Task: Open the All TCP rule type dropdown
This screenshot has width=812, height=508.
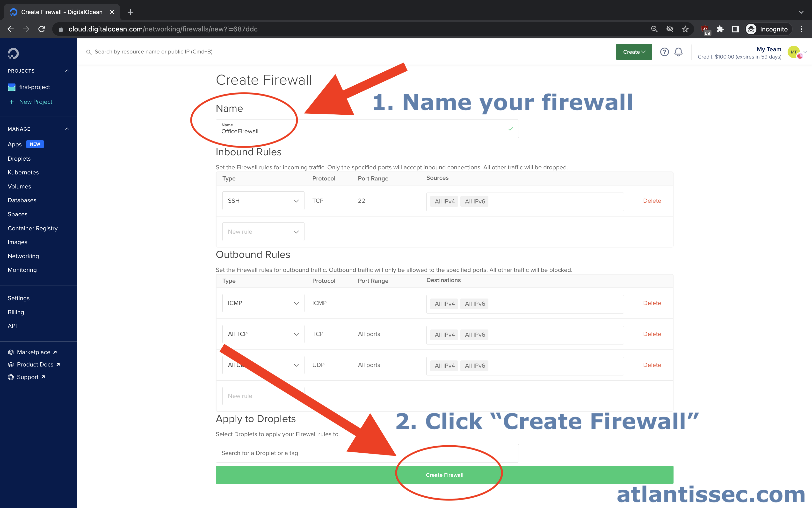Action: tap(263, 334)
